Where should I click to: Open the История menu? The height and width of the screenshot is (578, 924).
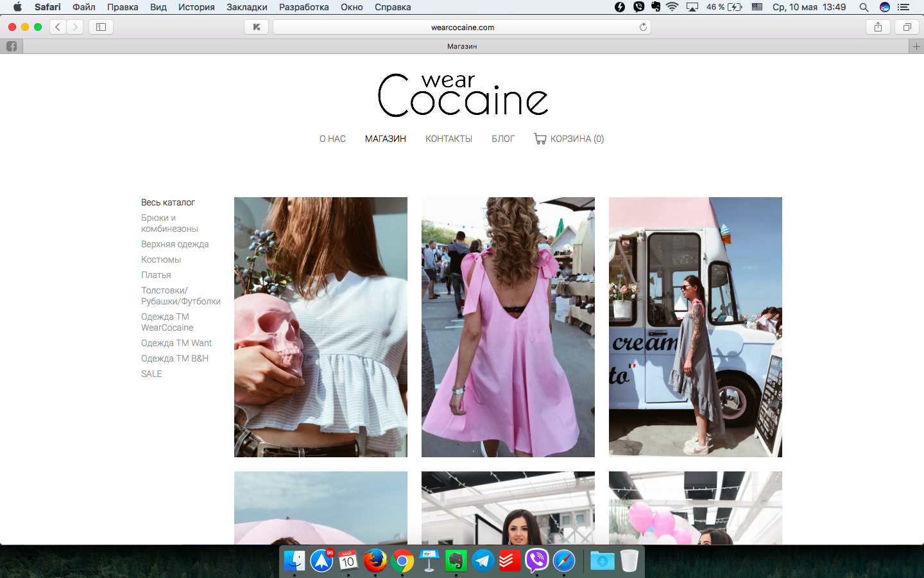click(x=196, y=7)
